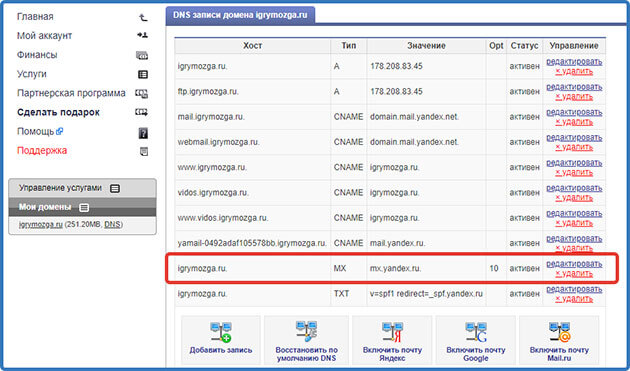Delete the www.igrymozga.ru CNAME record
The image size is (630, 371).
574,173
